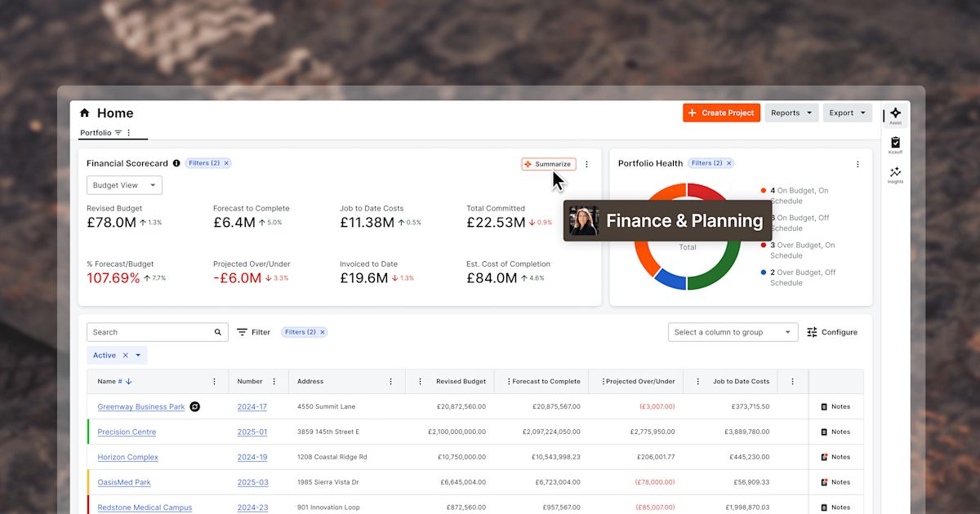This screenshot has height=514, width=980.
Task: Click orange 'On Budget, On Schedule' legend dot
Action: pyautogui.click(x=763, y=191)
